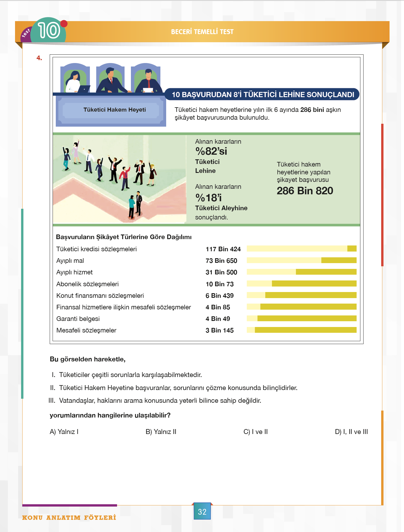Click the page number 32 box
The image size is (404, 532).
202,511
